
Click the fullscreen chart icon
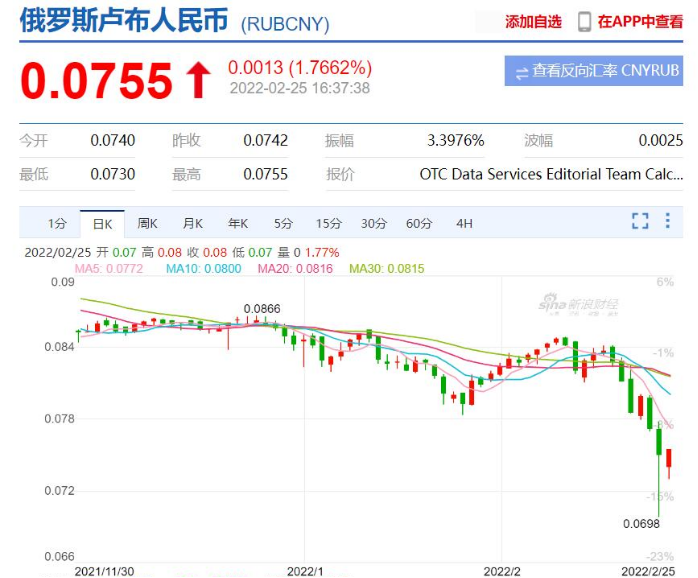640,221
